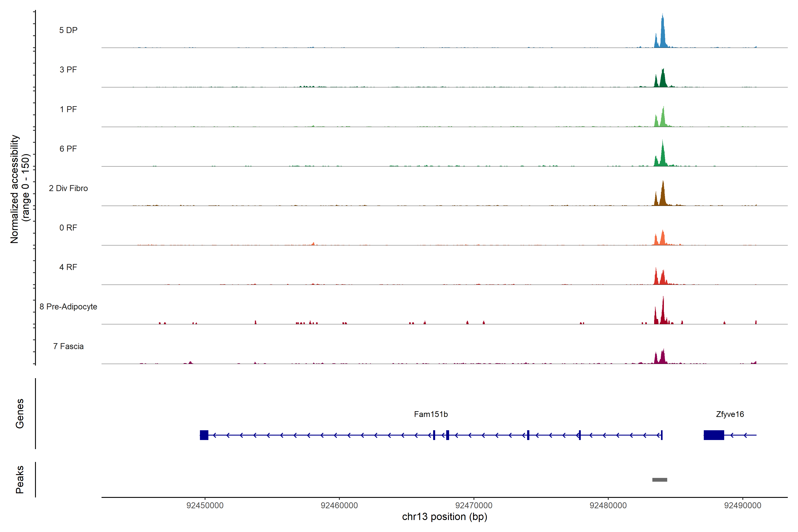Click the 5 DP track label
The image size is (798, 532).
68,30
